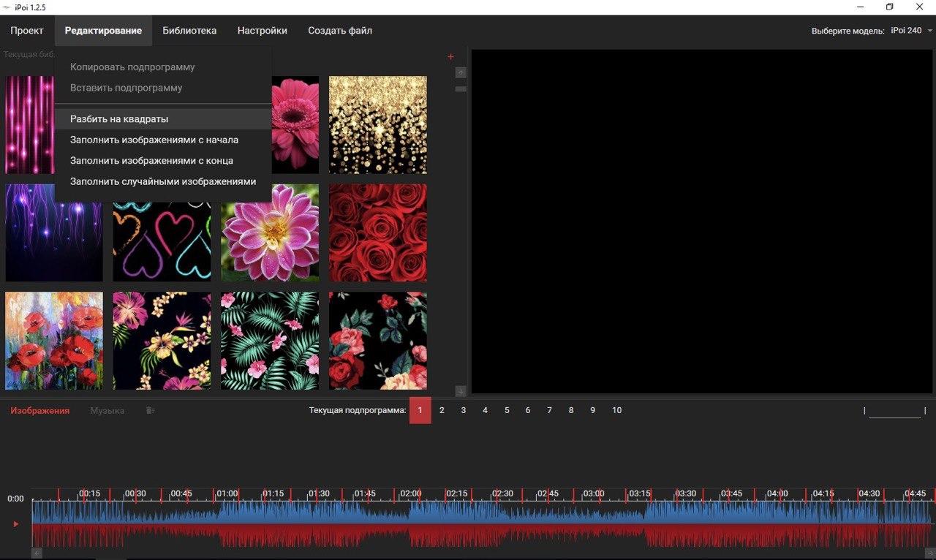Open the Настройки menu
Screen dimensions: 936x560
263,31
